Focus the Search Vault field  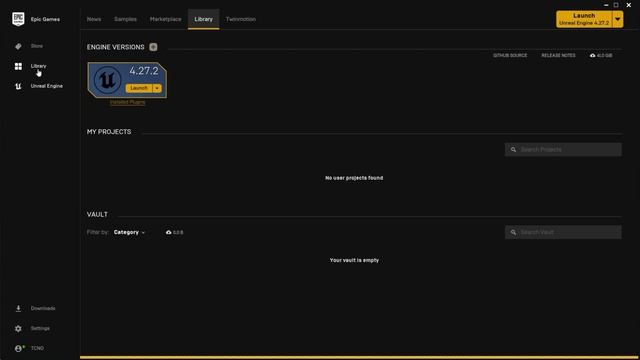(x=563, y=232)
